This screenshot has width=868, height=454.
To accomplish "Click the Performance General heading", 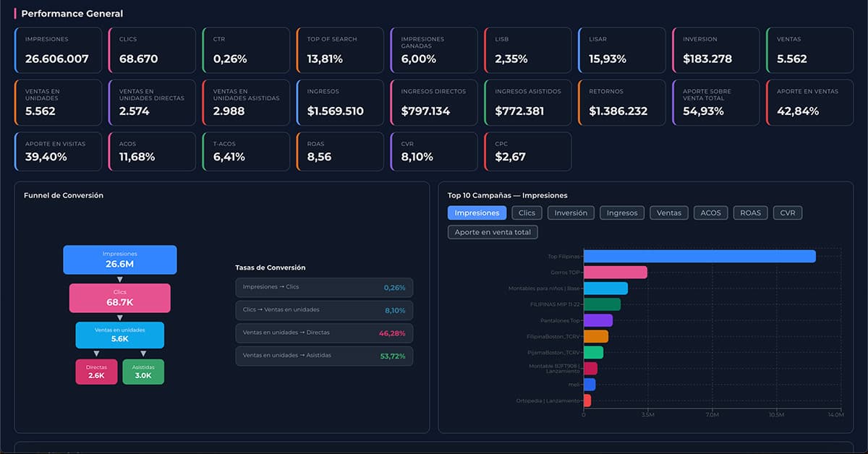I will pos(72,14).
